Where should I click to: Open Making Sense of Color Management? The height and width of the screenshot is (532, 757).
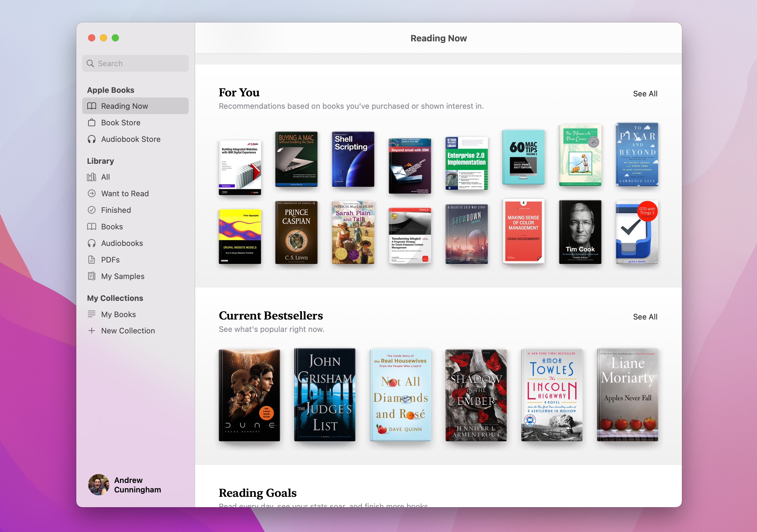[x=523, y=231]
